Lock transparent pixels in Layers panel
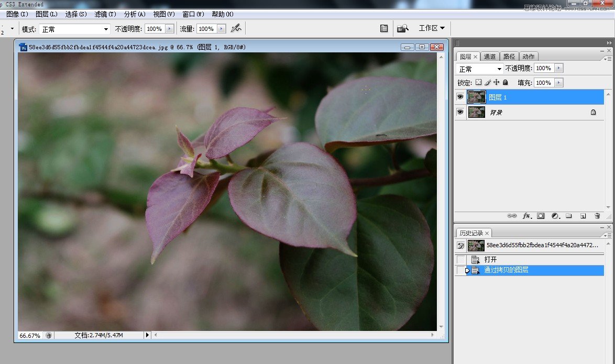 (x=478, y=82)
